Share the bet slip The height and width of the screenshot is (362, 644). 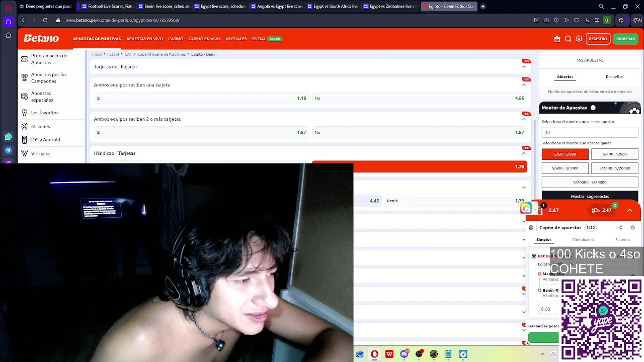[x=620, y=228]
